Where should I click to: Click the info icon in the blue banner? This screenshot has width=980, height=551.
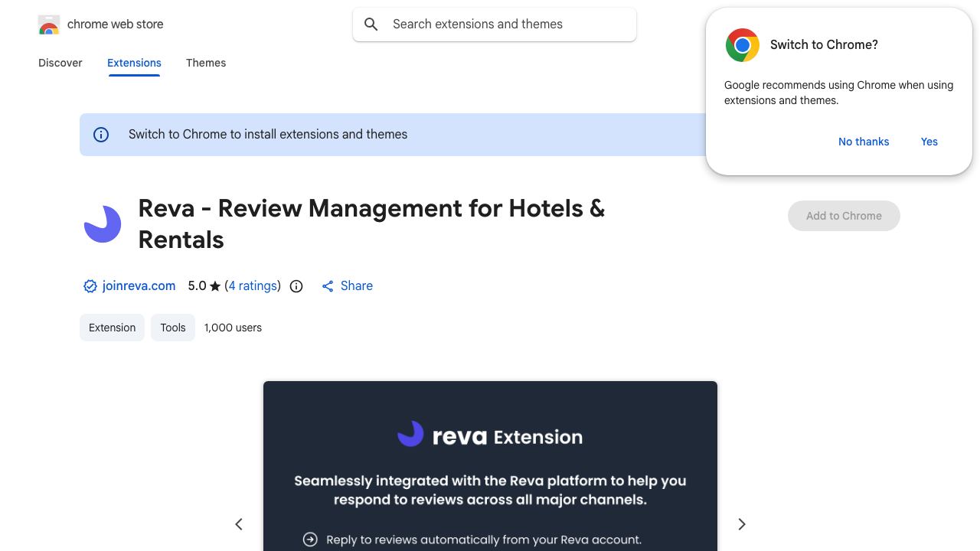pyautogui.click(x=101, y=135)
